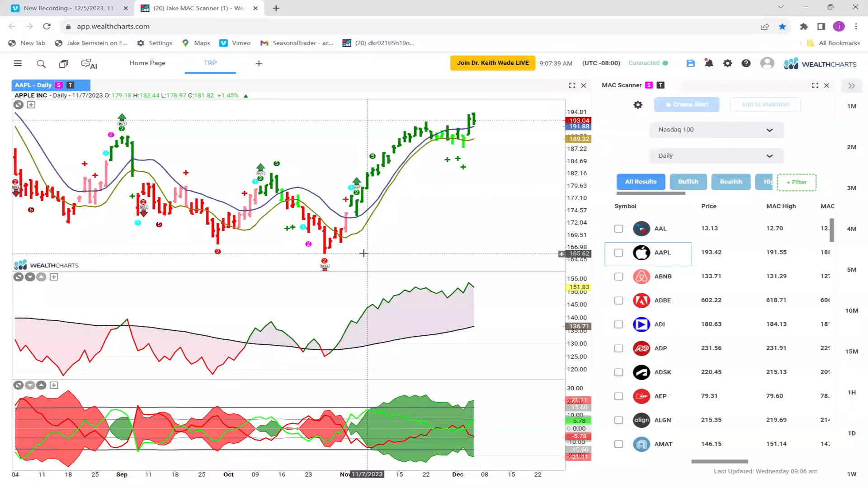This screenshot has width=868, height=488.
Task: Open the alerts bell icon
Action: pos(709,63)
